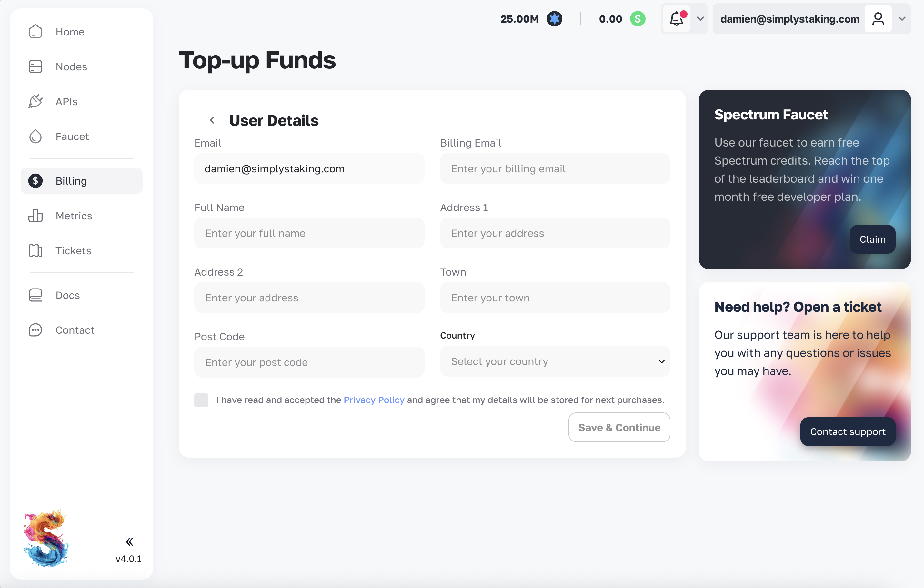Click the Billing label in sidebar
This screenshot has width=924, height=588.
tap(71, 181)
